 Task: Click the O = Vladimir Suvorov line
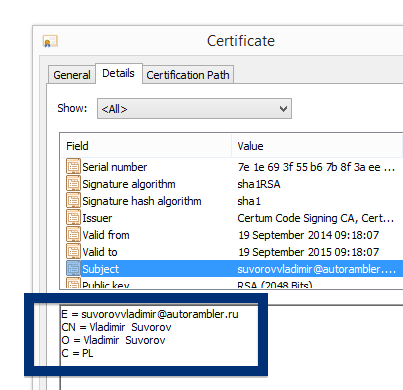pos(113,340)
